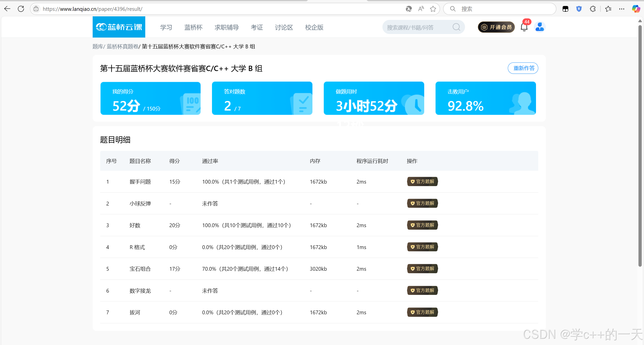Open the 蓝桥杯 navigation menu
Viewport: 644px width, 345px height.
point(193,27)
